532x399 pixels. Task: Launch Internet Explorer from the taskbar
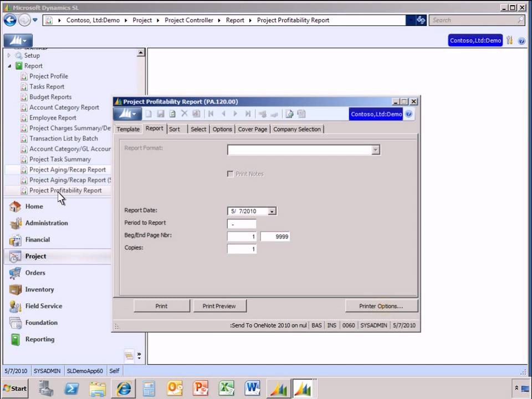pyautogui.click(x=124, y=388)
